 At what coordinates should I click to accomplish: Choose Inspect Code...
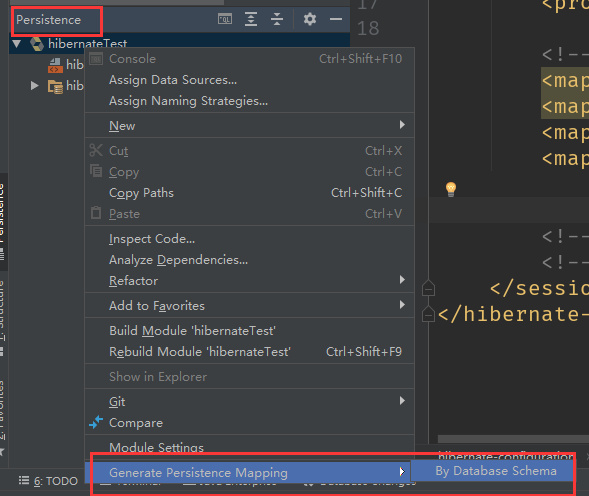tap(250, 239)
